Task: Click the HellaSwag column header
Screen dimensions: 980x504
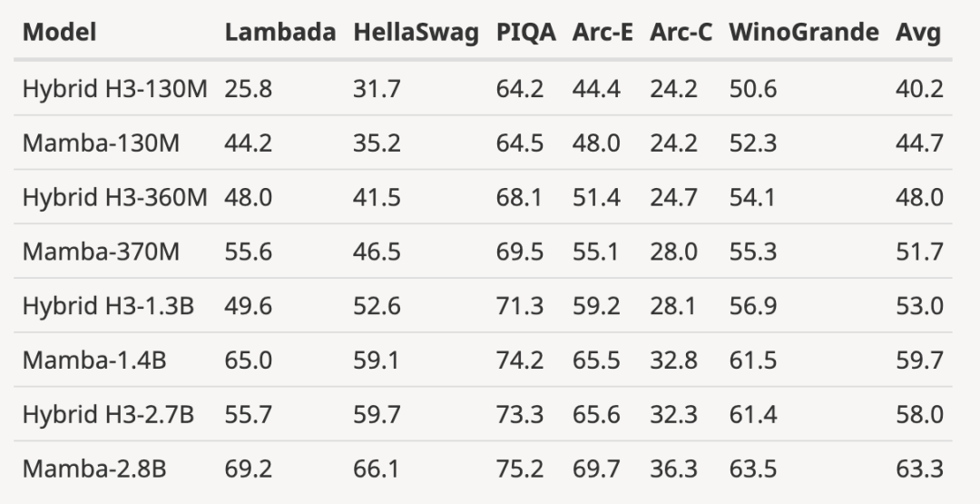Action: 416,34
